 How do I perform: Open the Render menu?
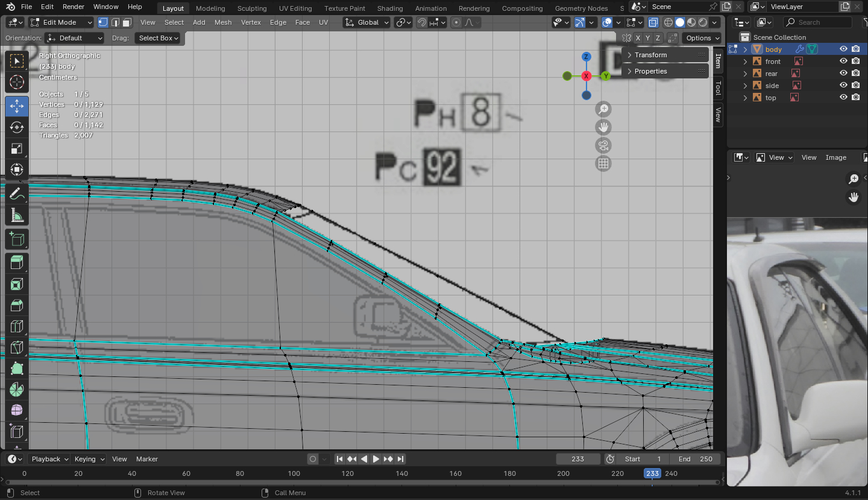pos(74,7)
